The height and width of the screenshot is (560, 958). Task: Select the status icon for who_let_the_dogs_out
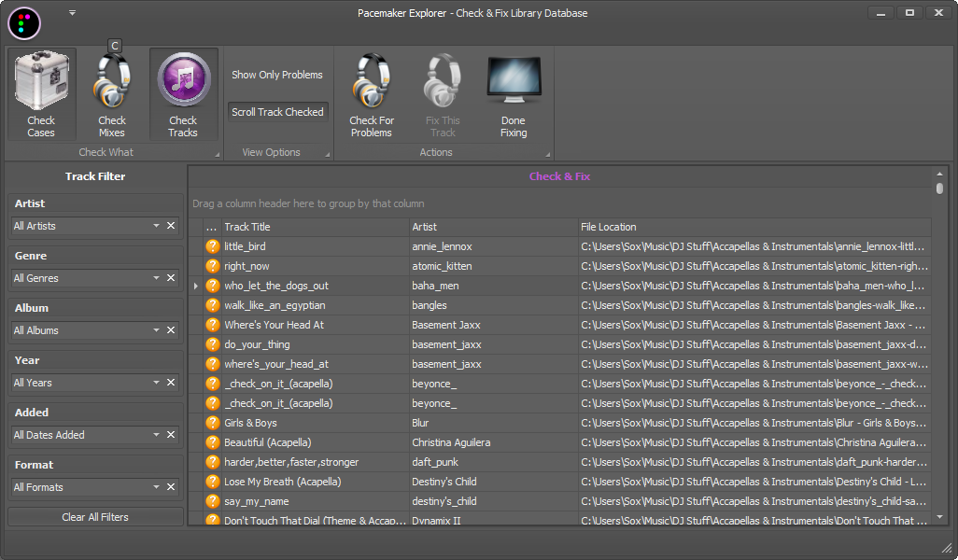(x=213, y=286)
